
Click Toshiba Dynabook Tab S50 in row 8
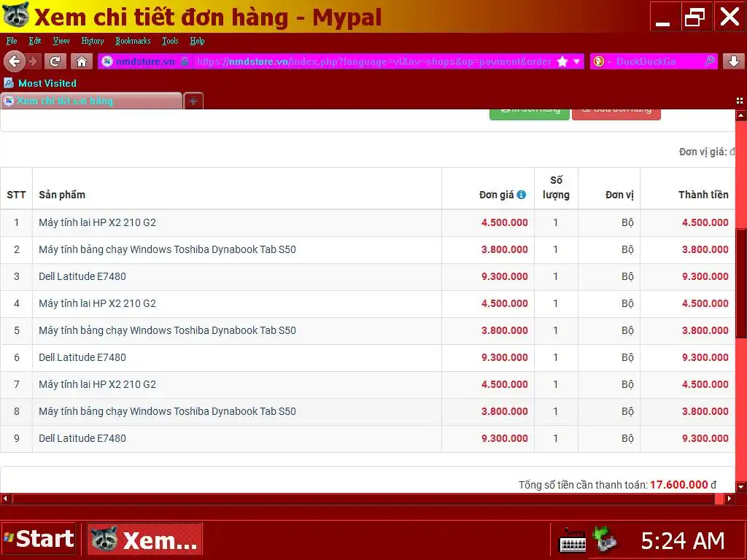(167, 411)
